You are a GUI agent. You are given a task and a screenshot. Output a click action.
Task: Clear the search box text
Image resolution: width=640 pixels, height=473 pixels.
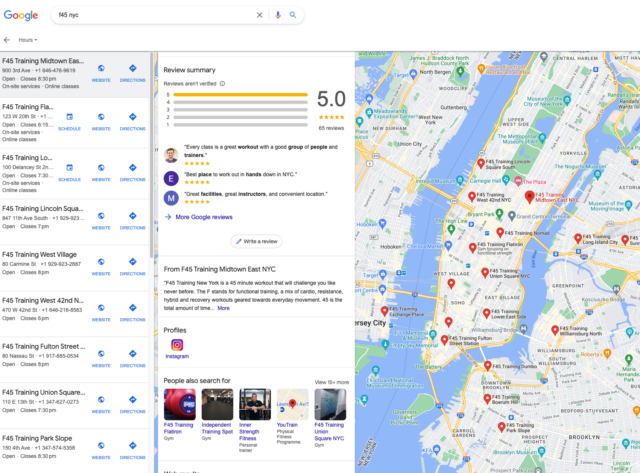260,16
